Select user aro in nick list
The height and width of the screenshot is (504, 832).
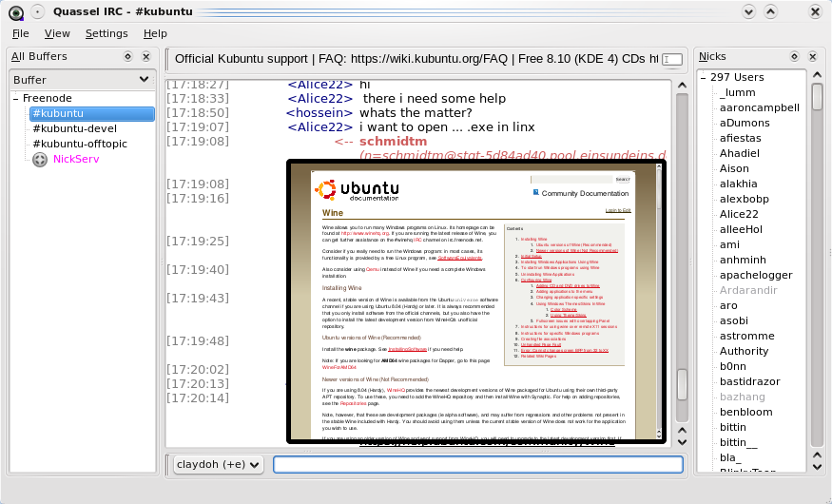[x=728, y=306]
